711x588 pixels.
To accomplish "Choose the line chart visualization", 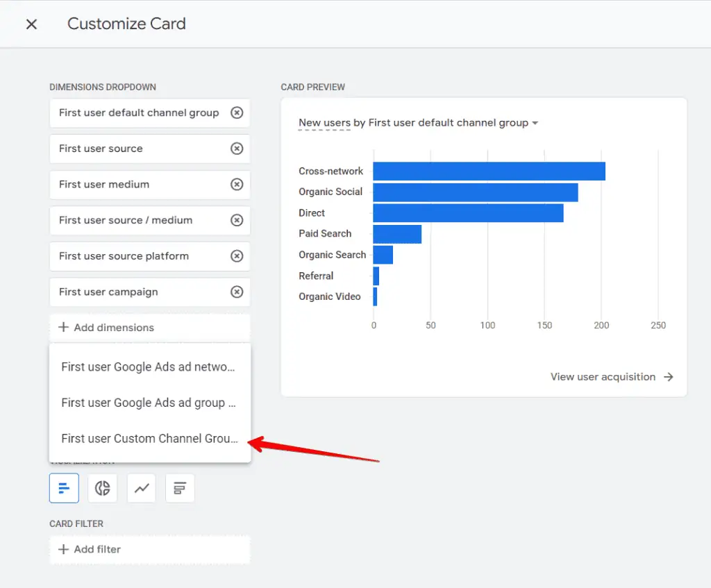I will coord(142,488).
